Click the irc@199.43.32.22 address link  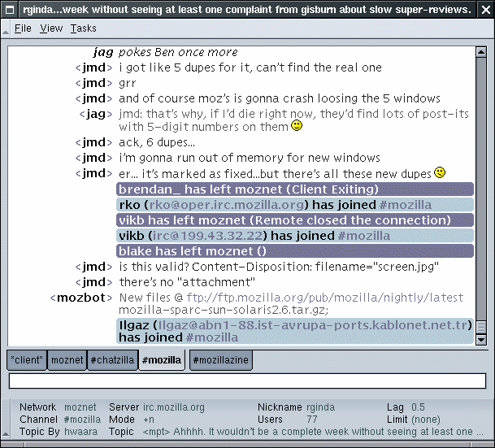(207, 236)
